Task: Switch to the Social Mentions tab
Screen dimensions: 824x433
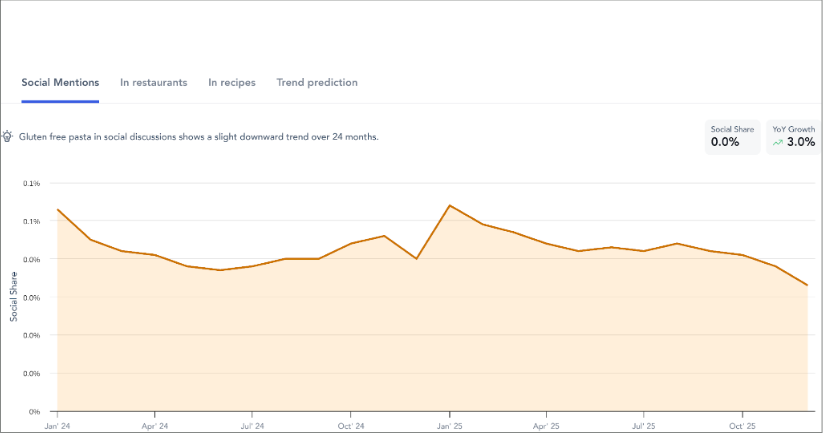Action: point(60,82)
